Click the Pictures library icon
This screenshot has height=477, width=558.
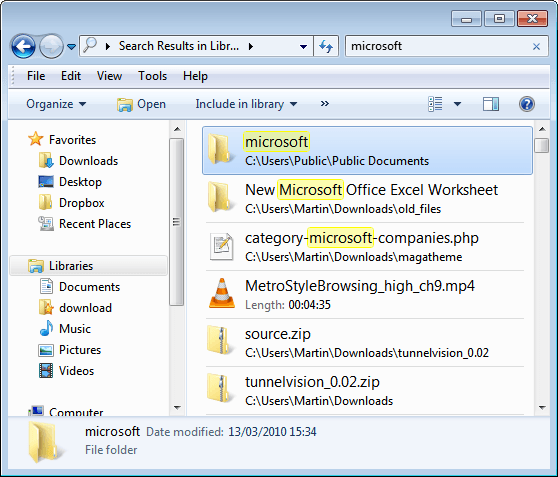pos(46,350)
